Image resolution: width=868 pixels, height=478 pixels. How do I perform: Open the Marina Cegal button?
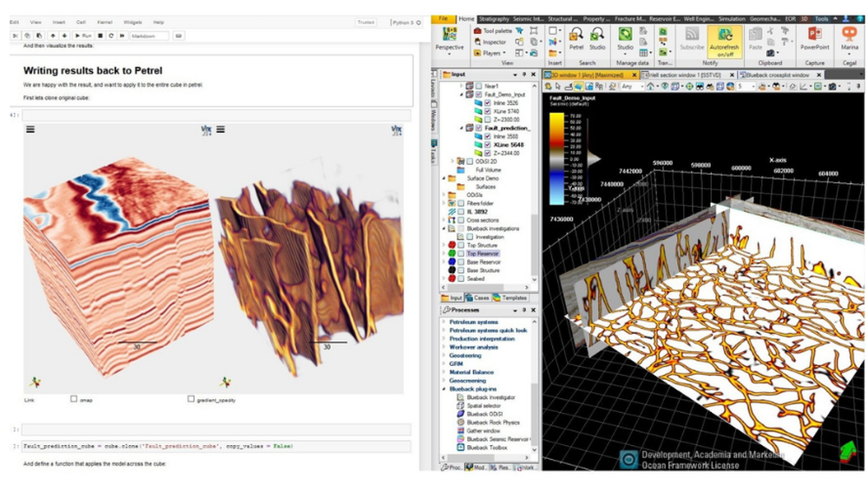tap(849, 39)
